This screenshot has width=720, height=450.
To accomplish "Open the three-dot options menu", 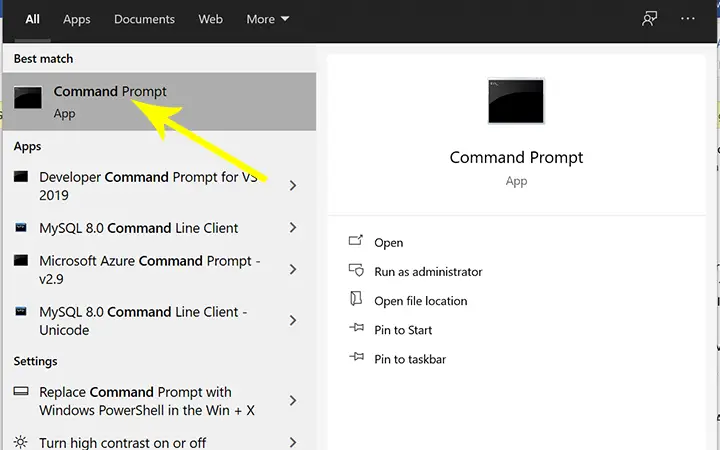I will click(x=687, y=19).
